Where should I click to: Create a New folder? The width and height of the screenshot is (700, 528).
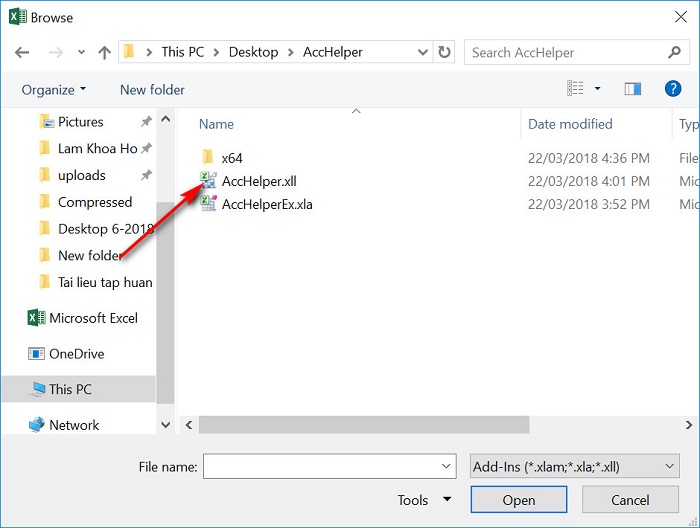pos(152,90)
